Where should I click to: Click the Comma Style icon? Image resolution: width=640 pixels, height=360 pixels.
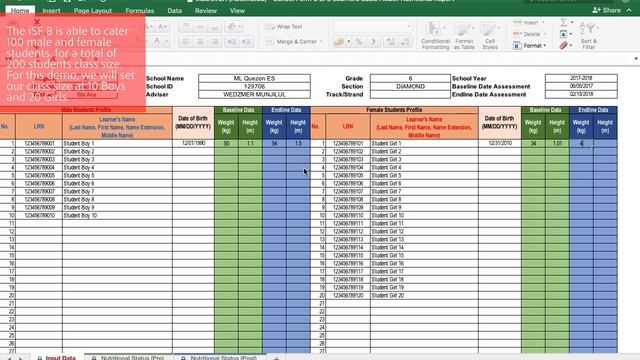(373, 42)
